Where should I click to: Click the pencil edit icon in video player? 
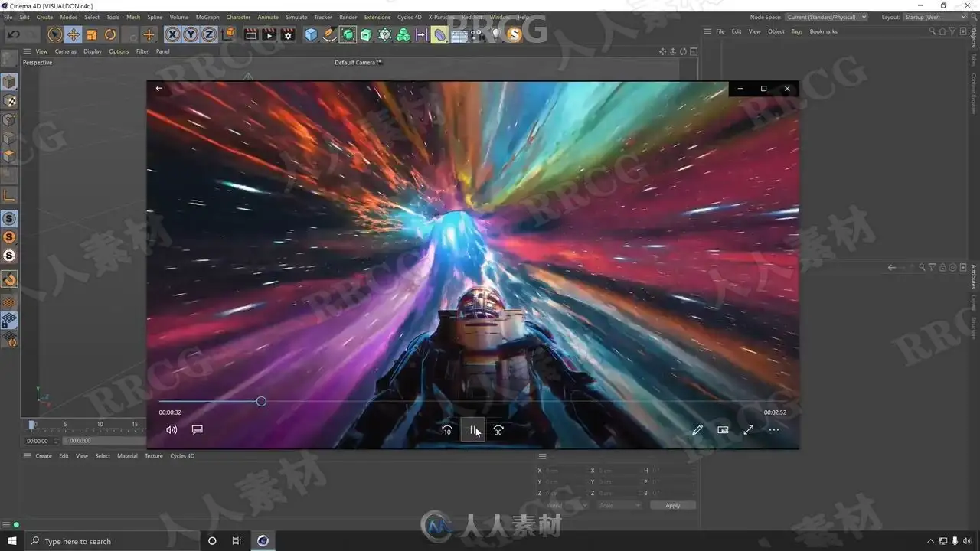(697, 430)
